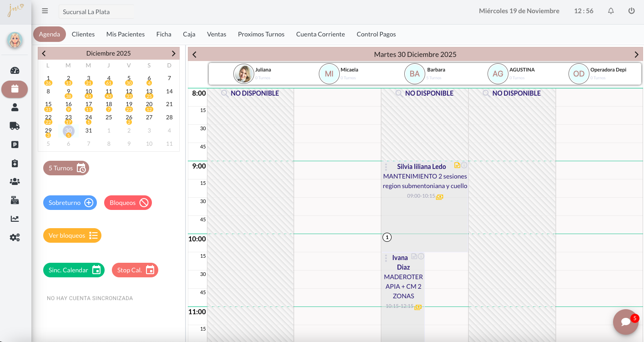Click the statistics chart sidebar icon
644x342 pixels.
pyautogui.click(x=15, y=219)
